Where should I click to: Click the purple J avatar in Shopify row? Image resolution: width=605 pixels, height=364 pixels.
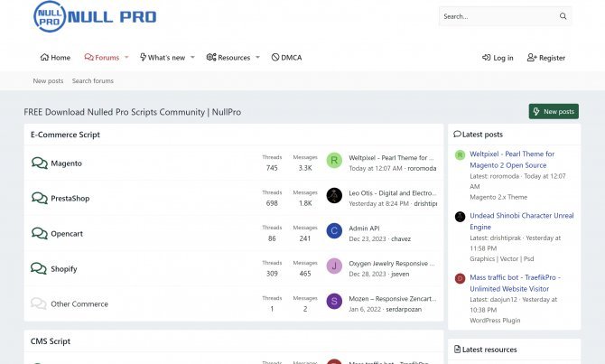[334, 266]
